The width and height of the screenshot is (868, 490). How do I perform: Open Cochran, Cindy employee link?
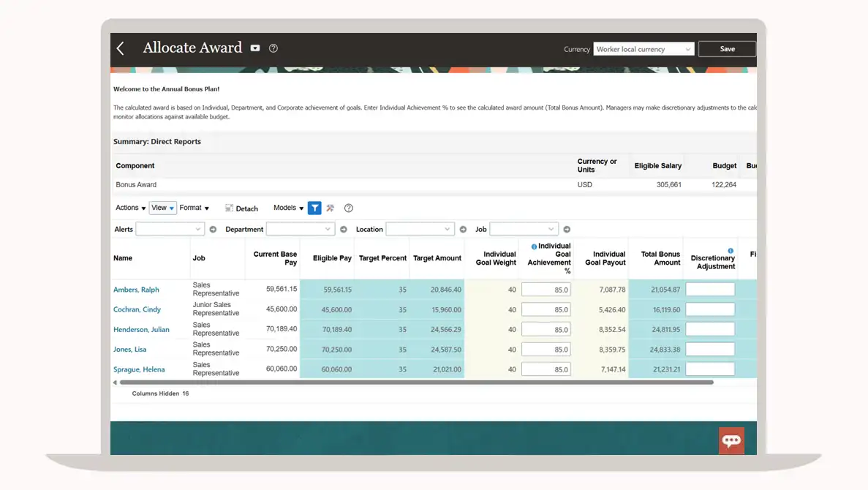tap(137, 309)
